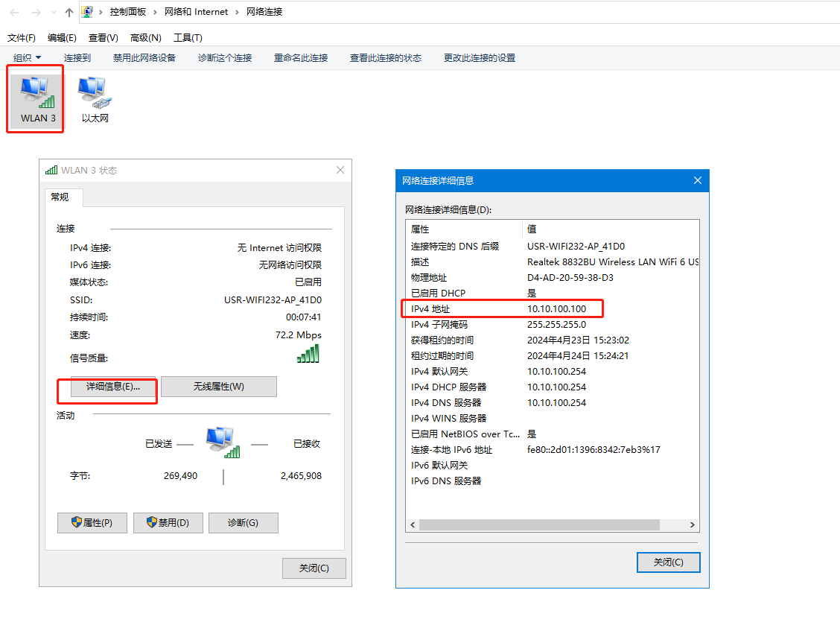This screenshot has height=631, width=840.
Task: Click the up arrow navigation icon
Action: click(x=69, y=13)
